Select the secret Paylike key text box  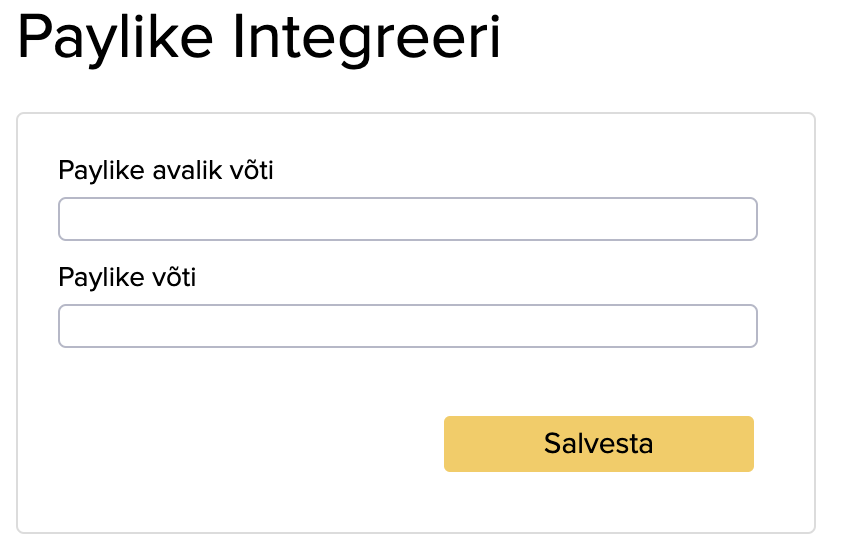pyautogui.click(x=407, y=326)
